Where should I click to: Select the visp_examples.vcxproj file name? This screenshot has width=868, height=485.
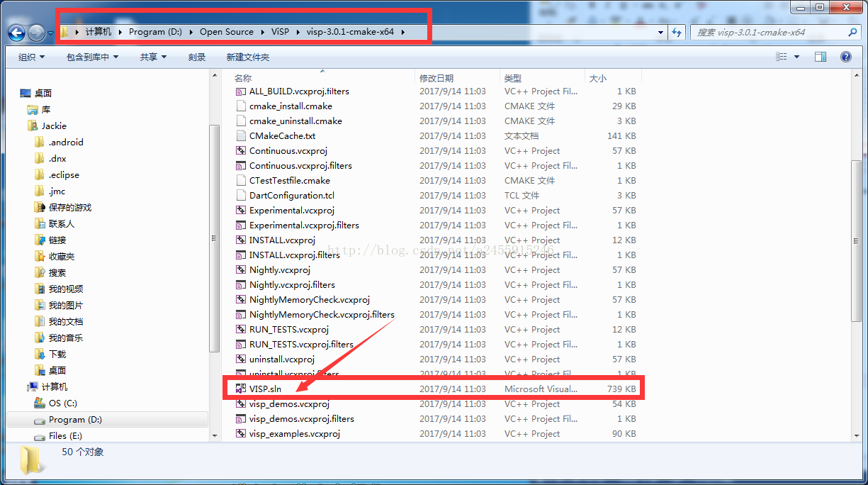click(295, 433)
